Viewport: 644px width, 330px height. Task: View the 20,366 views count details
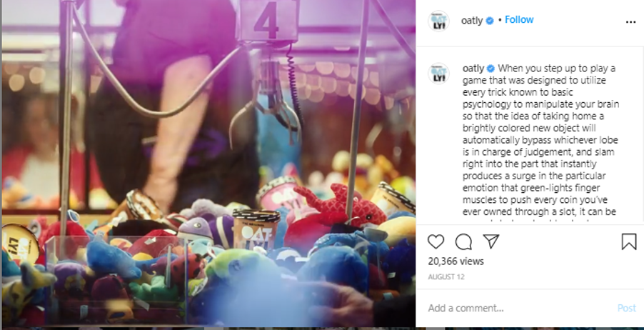point(456,261)
